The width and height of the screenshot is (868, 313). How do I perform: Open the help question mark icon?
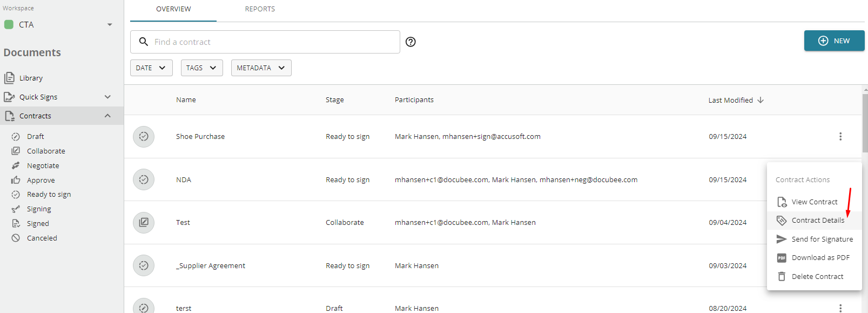point(411,42)
